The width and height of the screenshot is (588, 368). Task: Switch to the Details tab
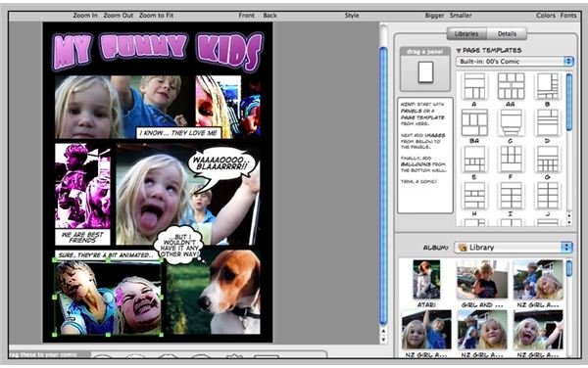[x=507, y=33]
